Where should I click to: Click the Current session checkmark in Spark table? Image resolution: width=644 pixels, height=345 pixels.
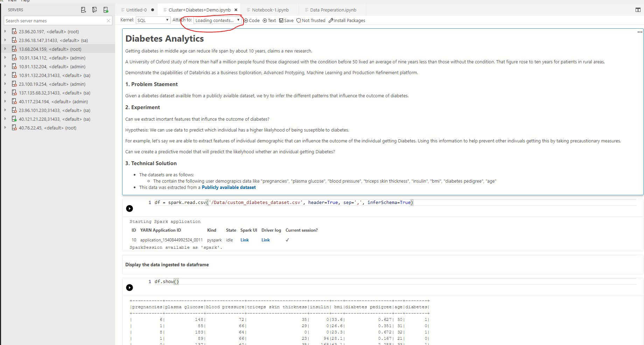tap(287, 240)
